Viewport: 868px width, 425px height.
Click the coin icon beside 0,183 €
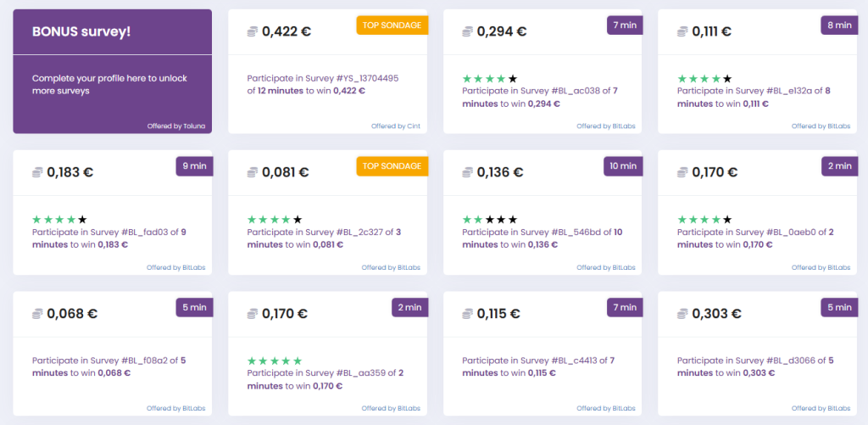point(37,172)
